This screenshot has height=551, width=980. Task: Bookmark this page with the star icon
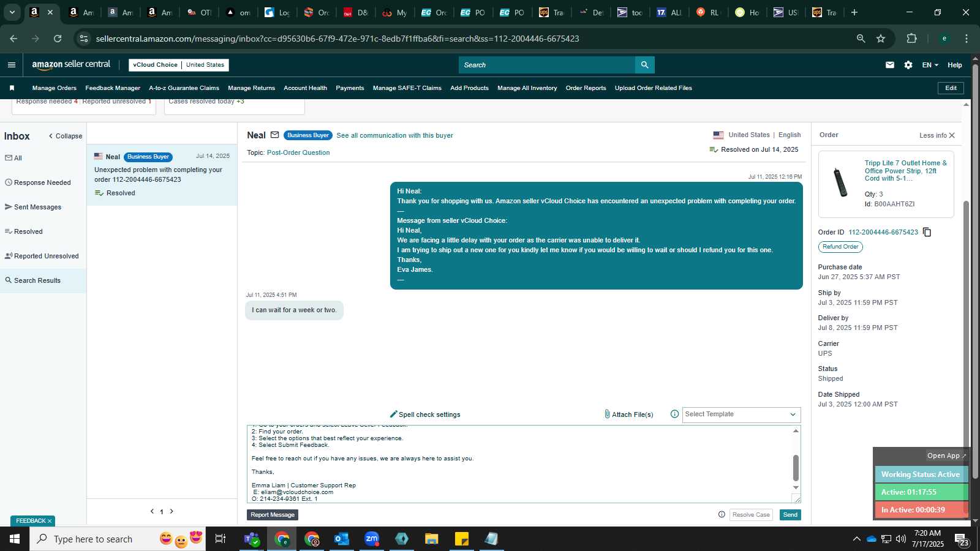point(881,39)
